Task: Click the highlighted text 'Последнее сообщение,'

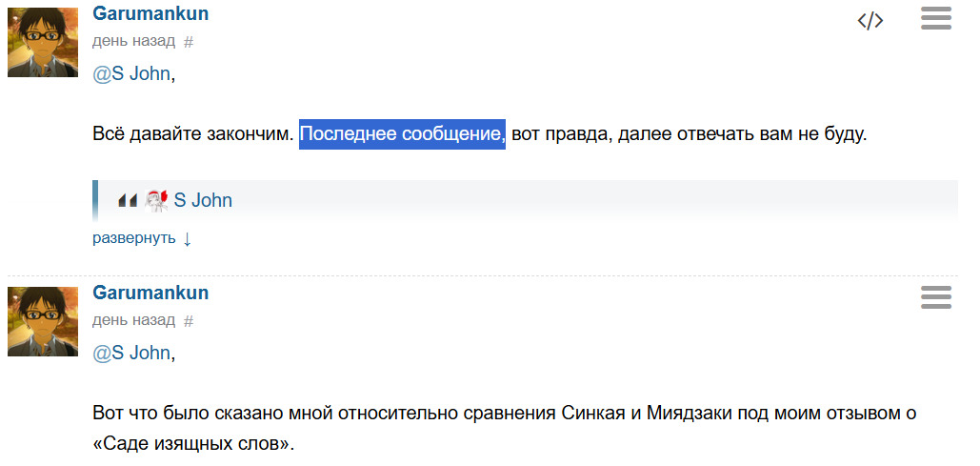Action: 402,134
